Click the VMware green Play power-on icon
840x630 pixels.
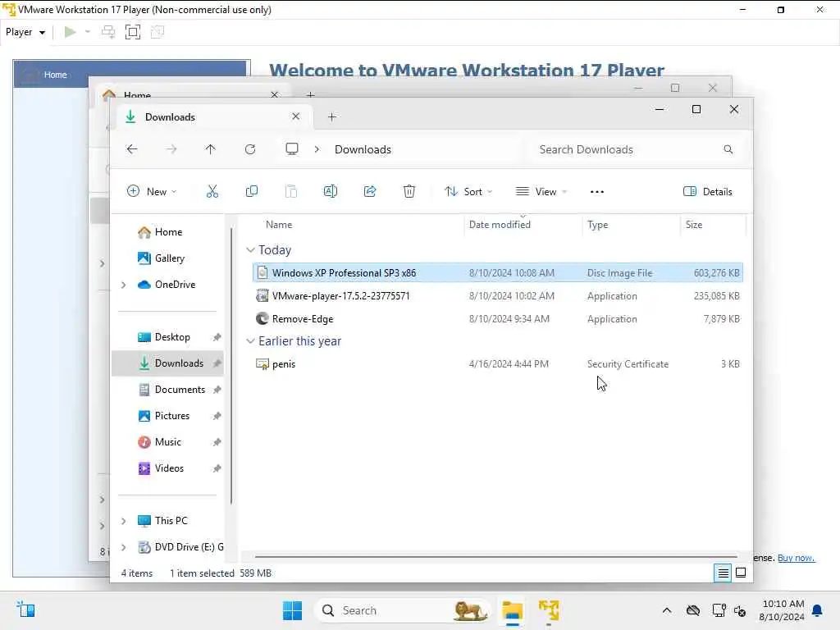(x=71, y=32)
